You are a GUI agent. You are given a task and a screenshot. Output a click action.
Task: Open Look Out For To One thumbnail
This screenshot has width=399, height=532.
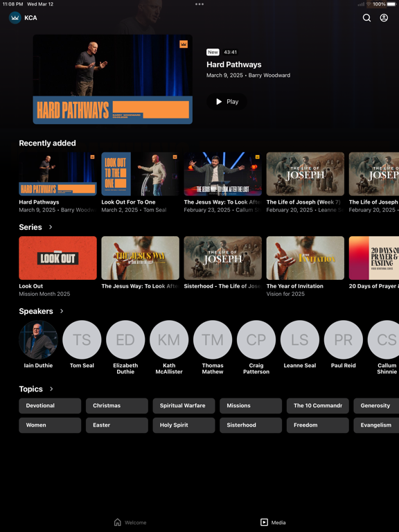(140, 174)
